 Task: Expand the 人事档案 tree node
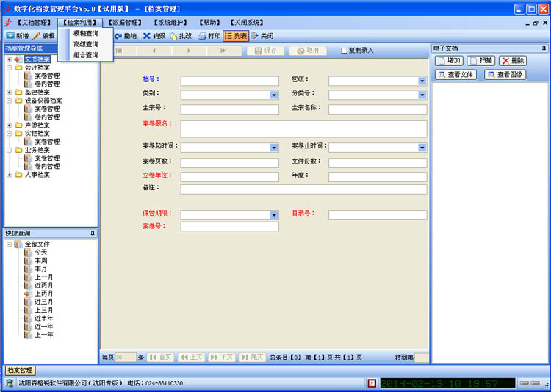click(9, 175)
